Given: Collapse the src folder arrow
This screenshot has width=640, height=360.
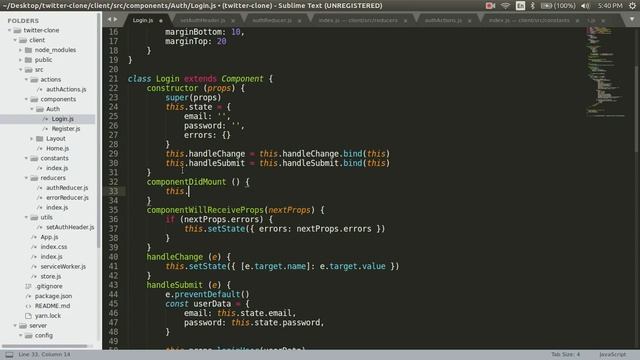Looking at the screenshot, I should (21, 69).
